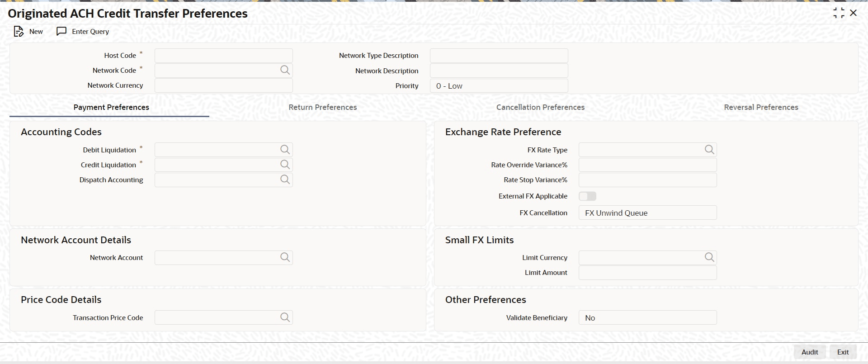Expand the FX Cancellation dropdown

pos(647,213)
